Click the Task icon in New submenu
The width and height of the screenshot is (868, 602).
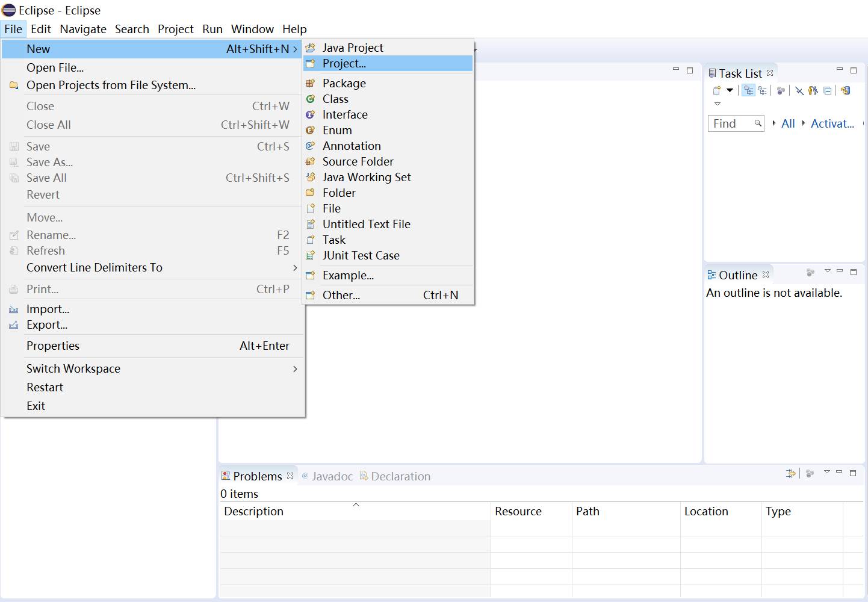(311, 240)
